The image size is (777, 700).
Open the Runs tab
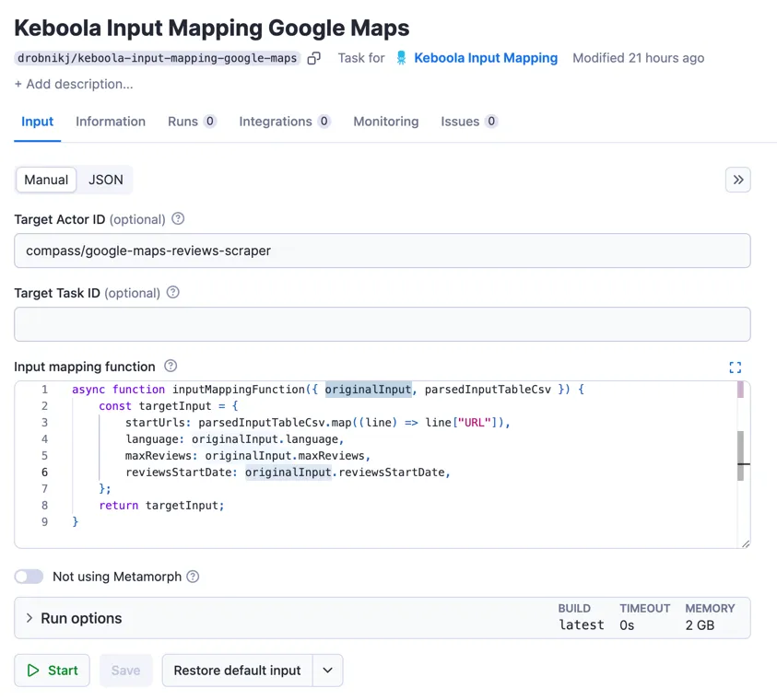click(x=192, y=122)
